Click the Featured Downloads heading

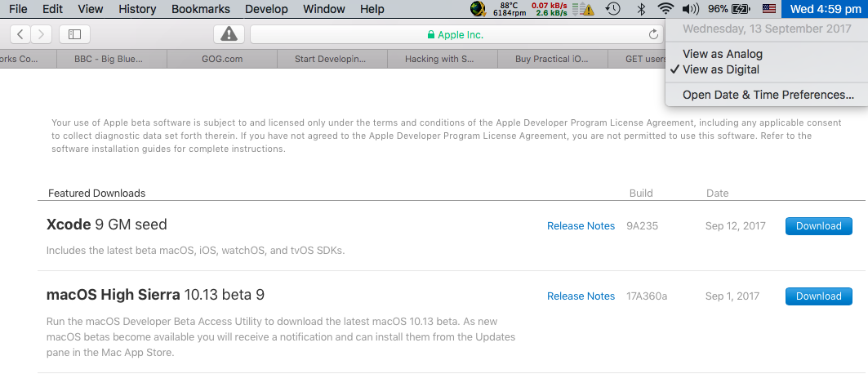(97, 193)
